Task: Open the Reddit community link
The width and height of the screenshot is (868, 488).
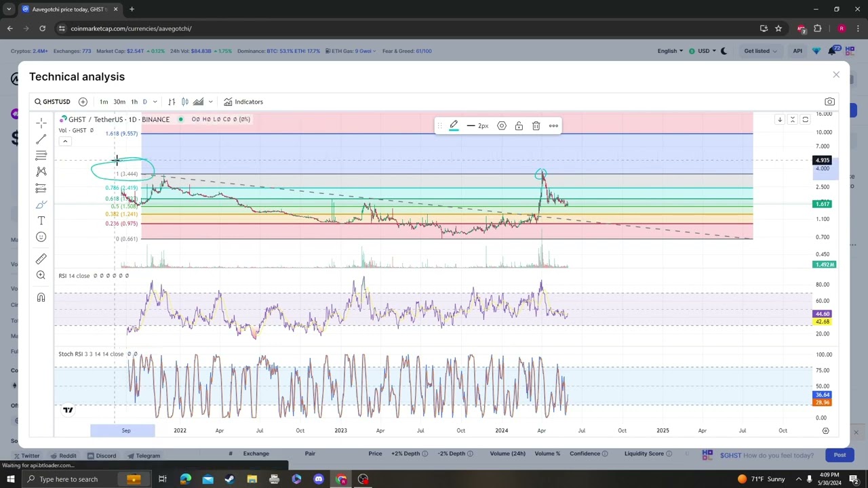Action: point(63,455)
